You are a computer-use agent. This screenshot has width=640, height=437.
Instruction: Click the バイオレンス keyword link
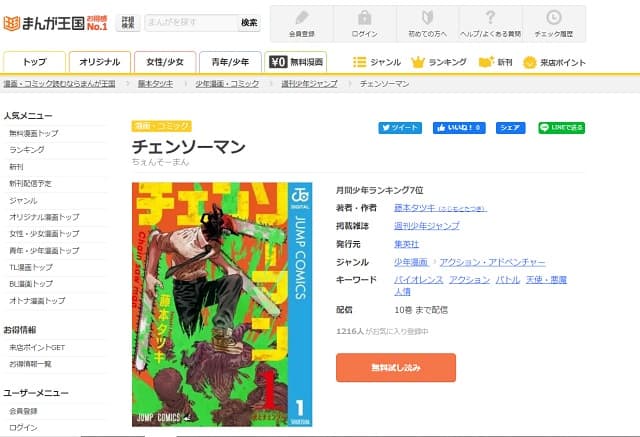click(419, 280)
